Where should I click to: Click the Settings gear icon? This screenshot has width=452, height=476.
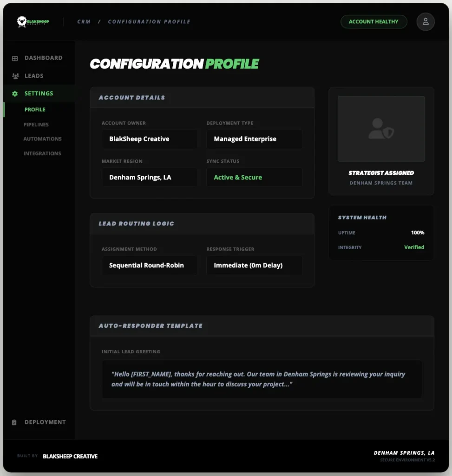15,93
